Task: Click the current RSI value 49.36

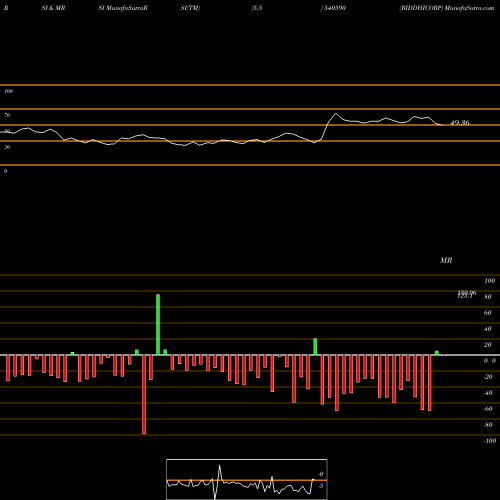Action: 460,123
